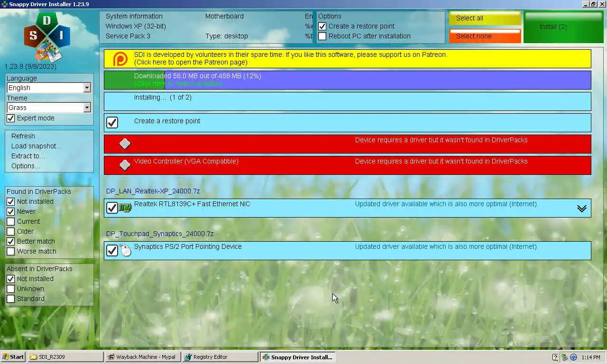
Task: Click the System information heading
Action: point(134,16)
